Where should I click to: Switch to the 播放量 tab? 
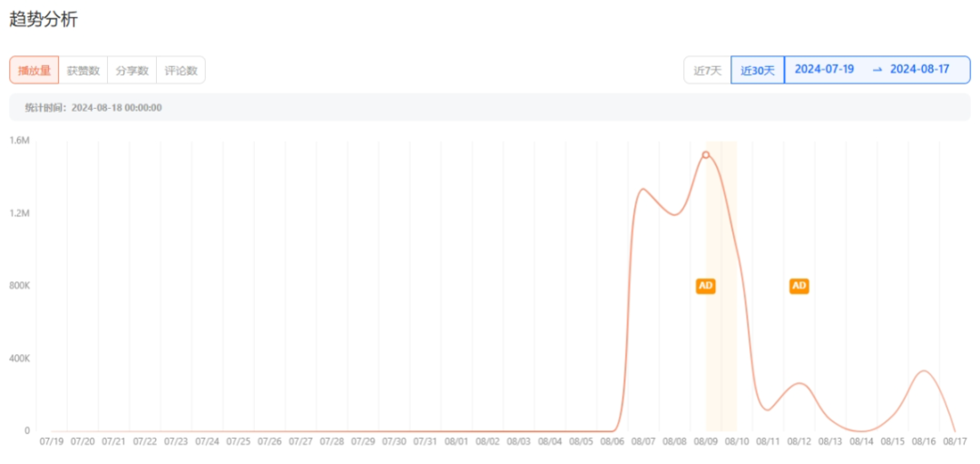(x=34, y=71)
